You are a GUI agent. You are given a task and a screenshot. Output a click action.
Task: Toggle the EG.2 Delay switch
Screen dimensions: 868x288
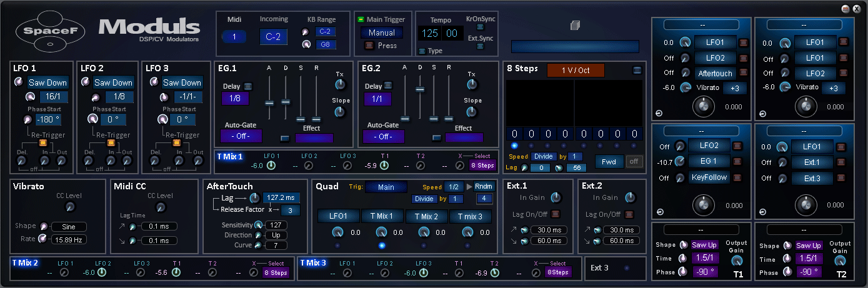[389, 86]
